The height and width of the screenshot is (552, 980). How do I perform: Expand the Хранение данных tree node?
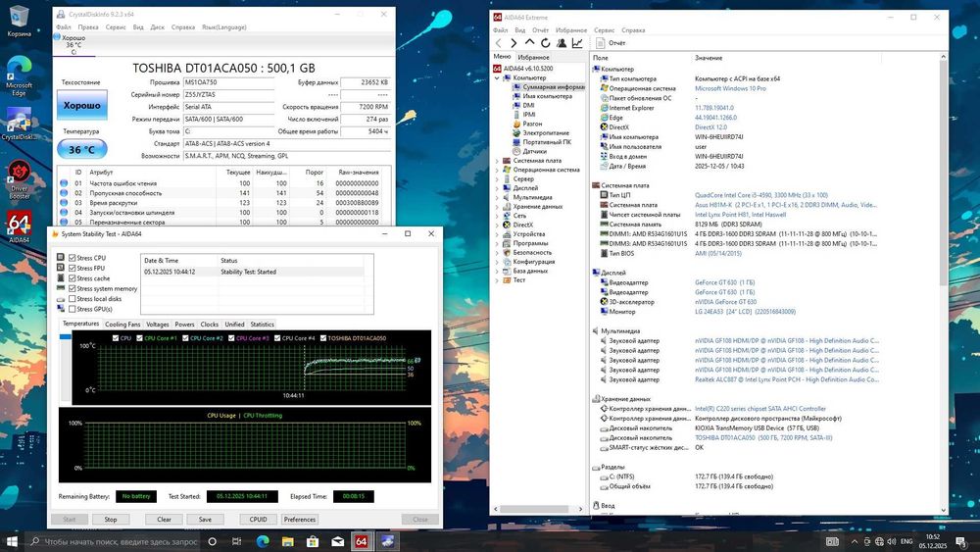(498, 206)
